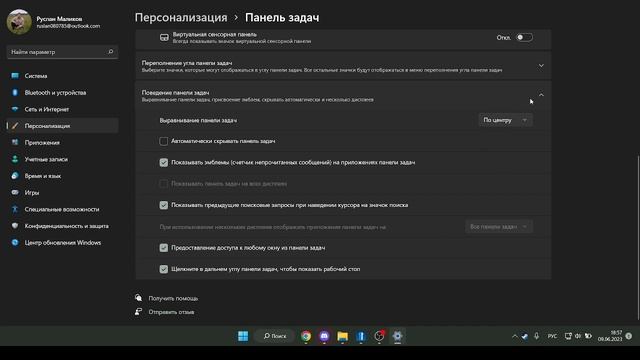Click disabled Показывать панель задач на всех дисплеях checkbox
The height and width of the screenshot is (360, 640).
pyautogui.click(x=164, y=184)
